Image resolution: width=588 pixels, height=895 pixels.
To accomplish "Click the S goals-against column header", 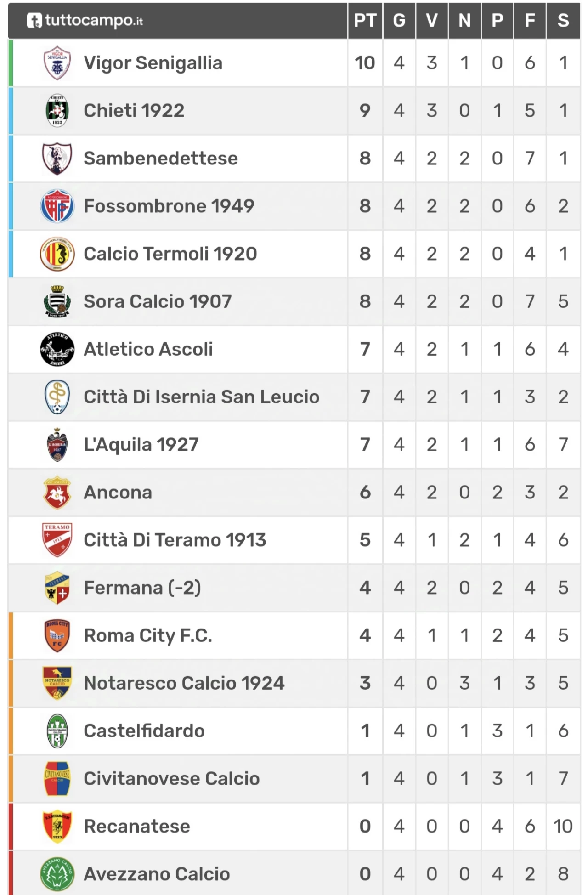I will [x=563, y=21].
